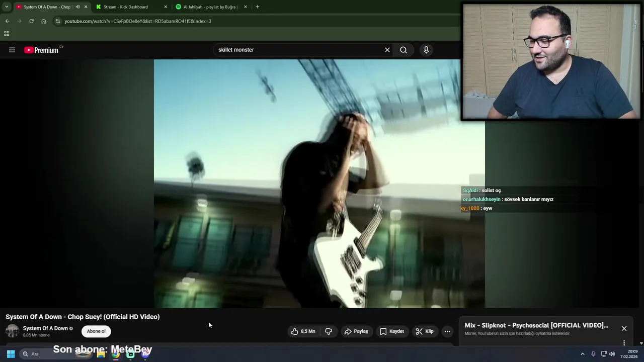The image size is (644, 362).
Task: Navigate back in browser
Action: click(7, 21)
